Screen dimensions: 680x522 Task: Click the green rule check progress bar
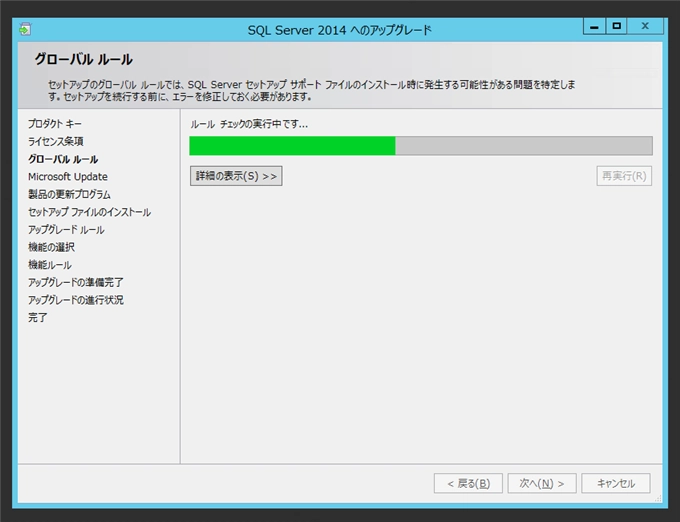tap(421, 146)
